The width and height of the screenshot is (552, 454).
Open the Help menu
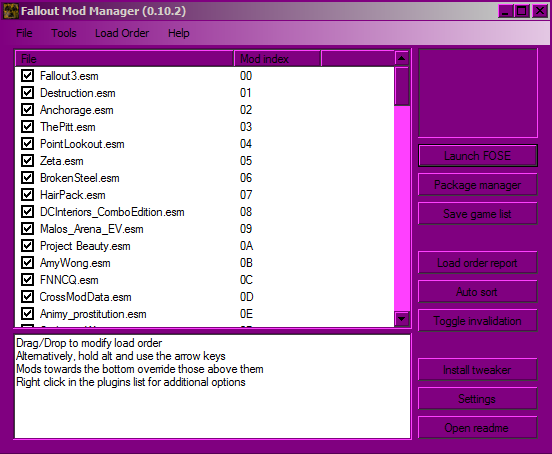(178, 33)
